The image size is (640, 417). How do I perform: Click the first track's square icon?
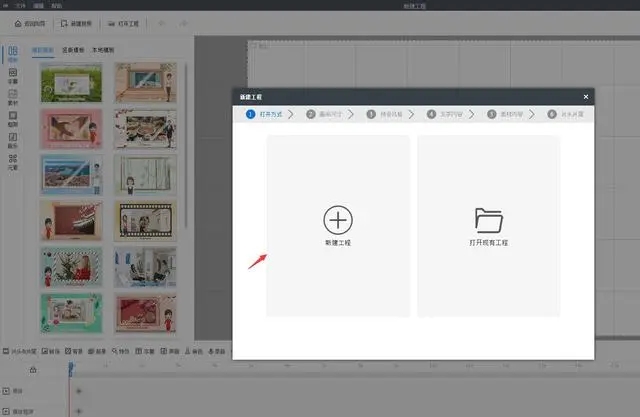tap(6, 391)
